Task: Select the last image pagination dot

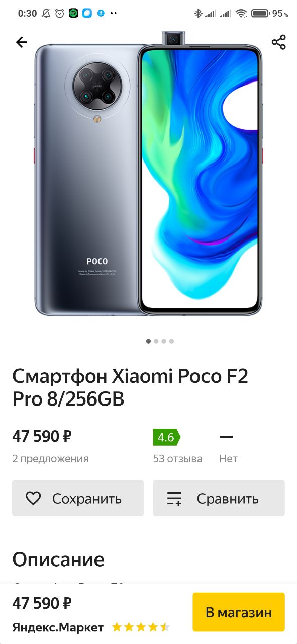Action: (171, 341)
